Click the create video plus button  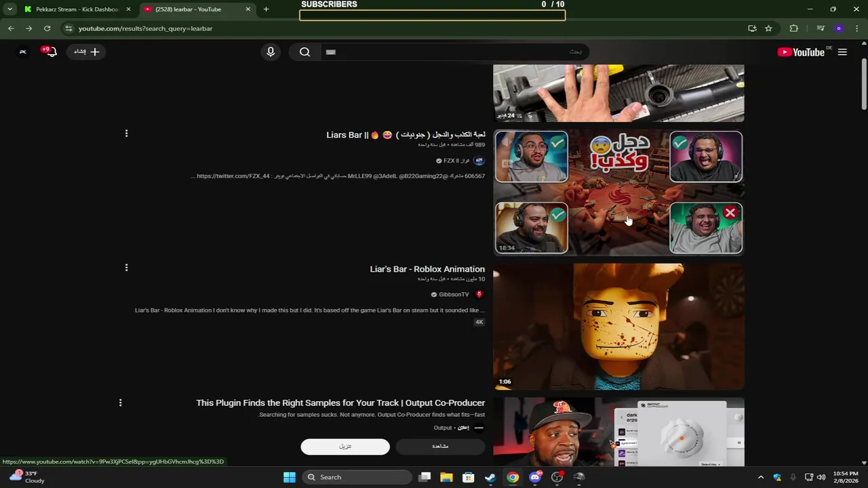pyautogui.click(x=86, y=52)
